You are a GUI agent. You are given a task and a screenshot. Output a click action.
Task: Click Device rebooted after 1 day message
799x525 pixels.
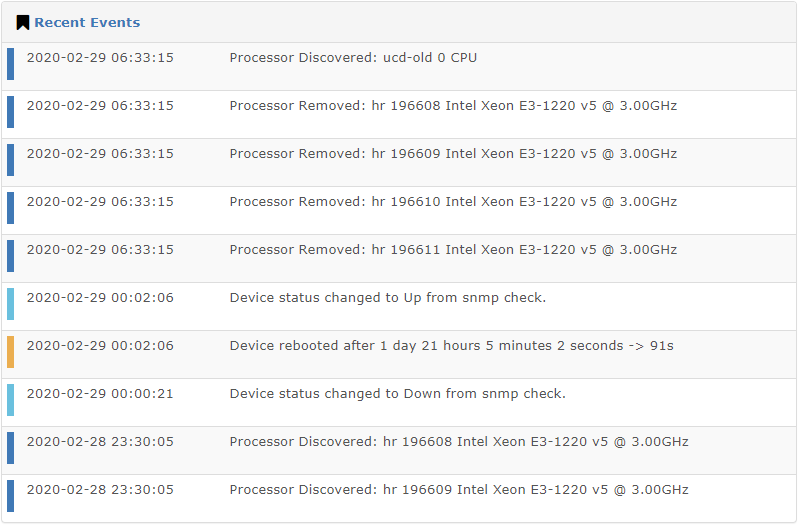coord(451,346)
